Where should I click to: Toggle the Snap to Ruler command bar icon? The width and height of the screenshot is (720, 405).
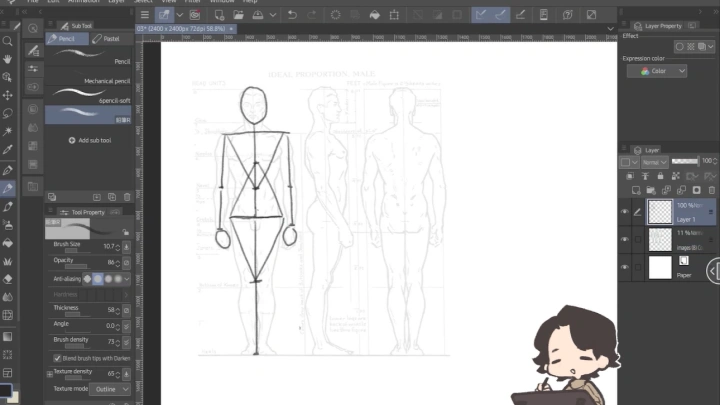(x=481, y=15)
